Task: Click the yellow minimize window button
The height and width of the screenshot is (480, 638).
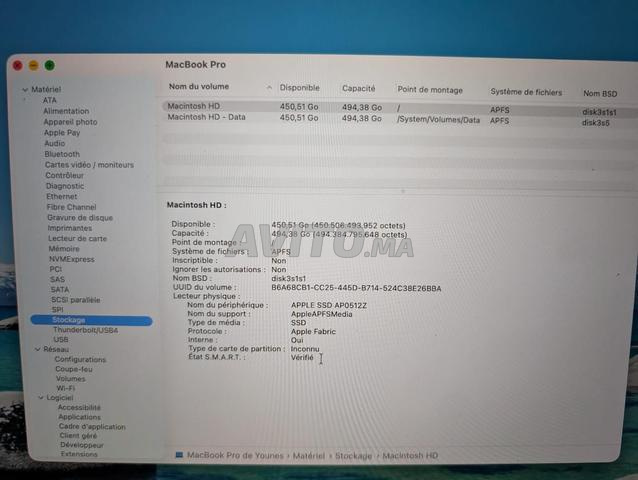Action: (x=34, y=66)
